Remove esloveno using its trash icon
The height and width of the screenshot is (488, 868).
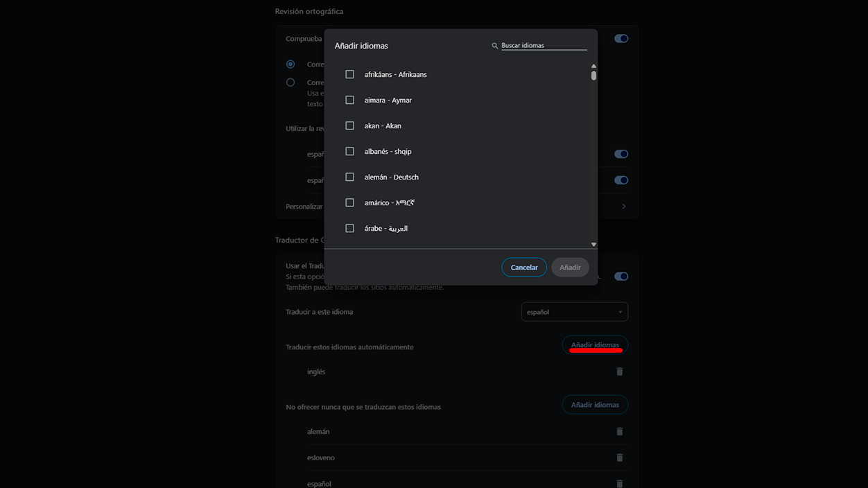pos(619,457)
